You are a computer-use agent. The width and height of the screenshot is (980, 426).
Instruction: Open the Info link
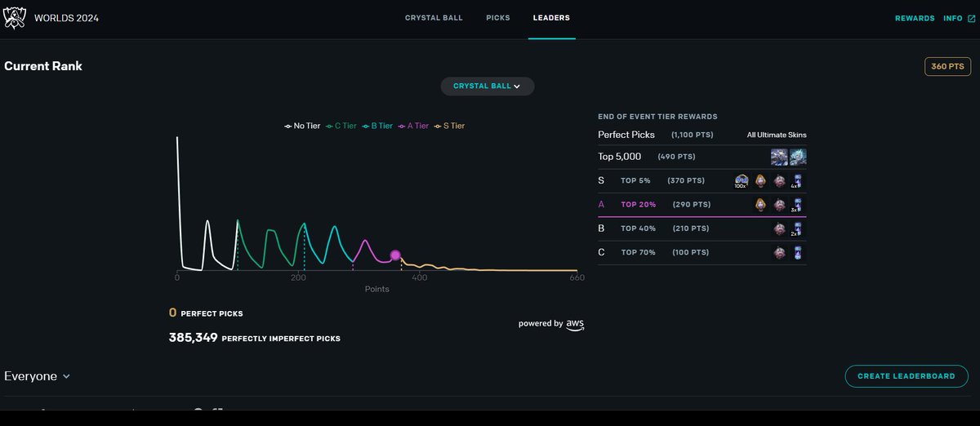coord(953,18)
